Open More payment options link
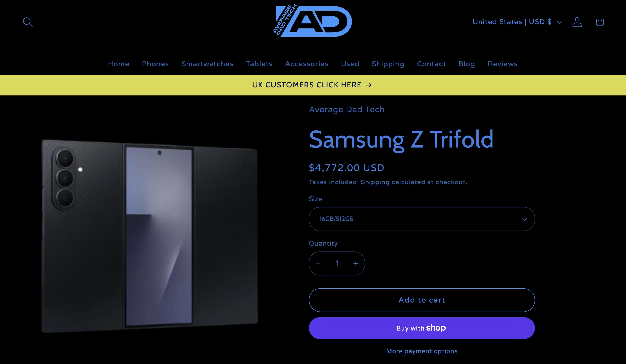 tap(422, 351)
